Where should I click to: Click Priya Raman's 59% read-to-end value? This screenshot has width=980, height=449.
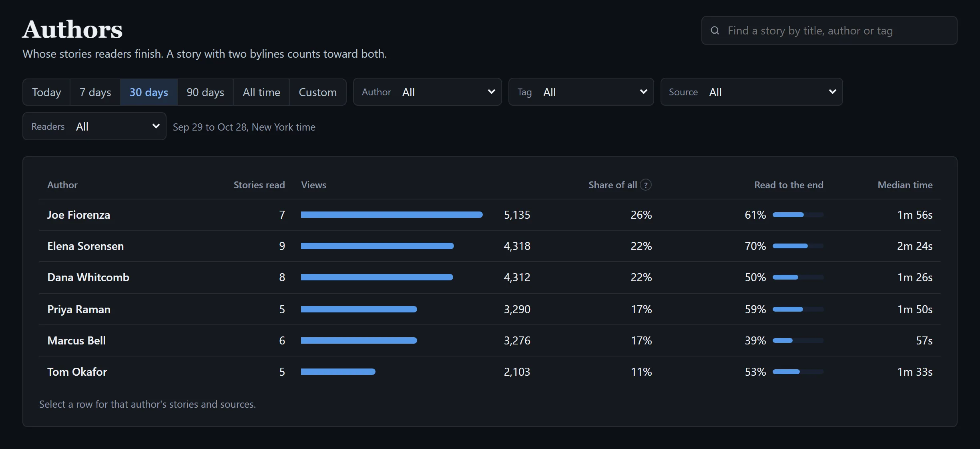pyautogui.click(x=755, y=309)
